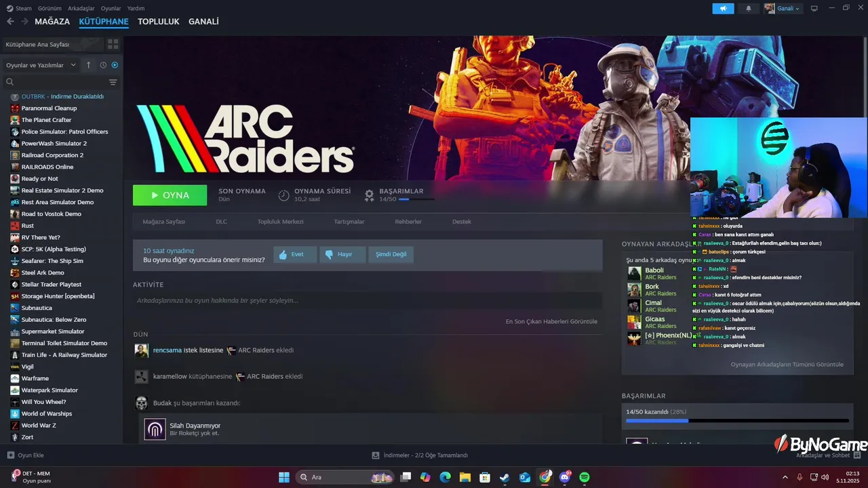Open En Son Çıkan Haberleri Görüntüle
868x488 pixels.
point(551,321)
